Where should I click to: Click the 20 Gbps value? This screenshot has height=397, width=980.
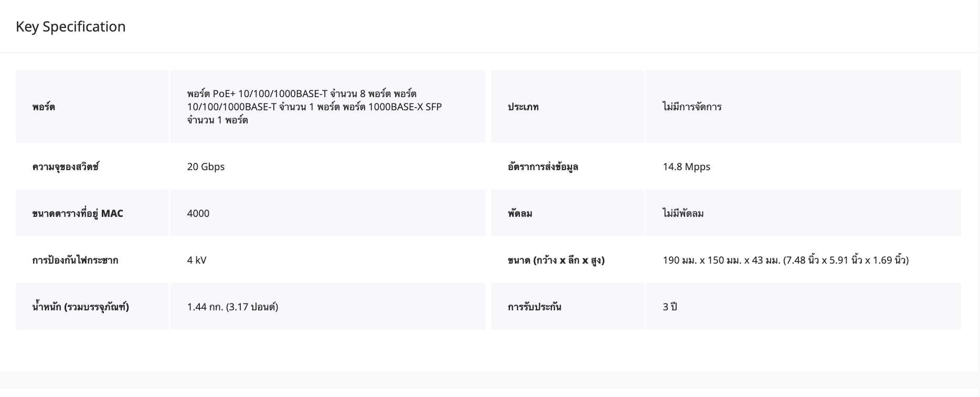click(x=206, y=166)
